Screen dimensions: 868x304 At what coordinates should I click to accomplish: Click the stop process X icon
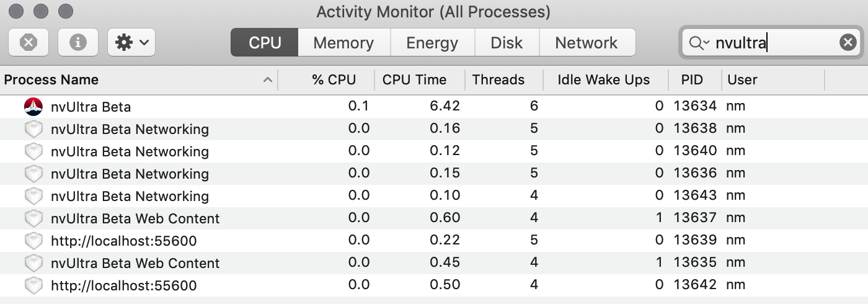point(29,42)
